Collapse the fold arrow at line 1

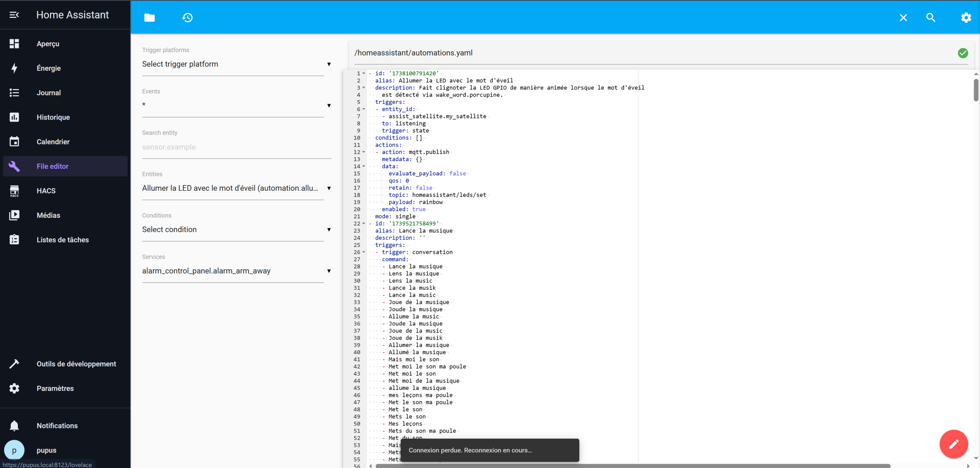(364, 73)
